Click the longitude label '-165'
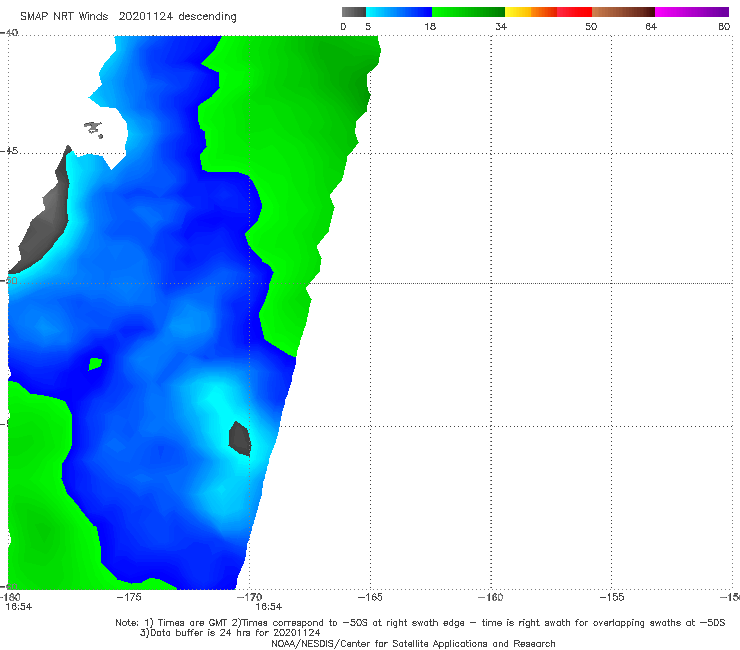The image size is (740, 650). [x=370, y=597]
